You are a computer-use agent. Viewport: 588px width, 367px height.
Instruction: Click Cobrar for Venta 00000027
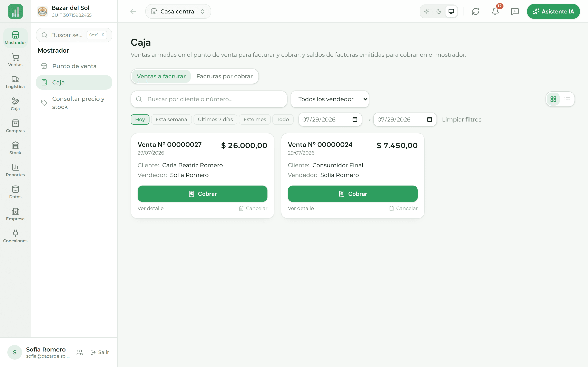coord(202,194)
